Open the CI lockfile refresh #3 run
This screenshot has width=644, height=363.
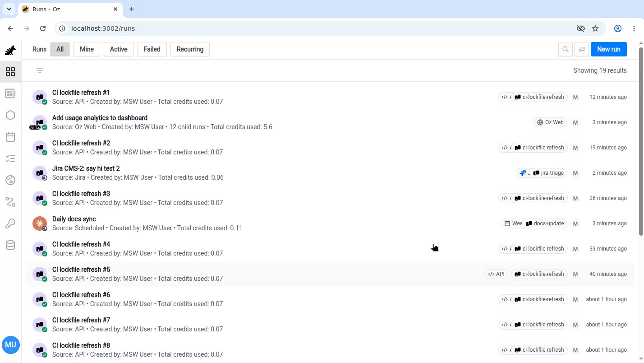[x=330, y=198]
